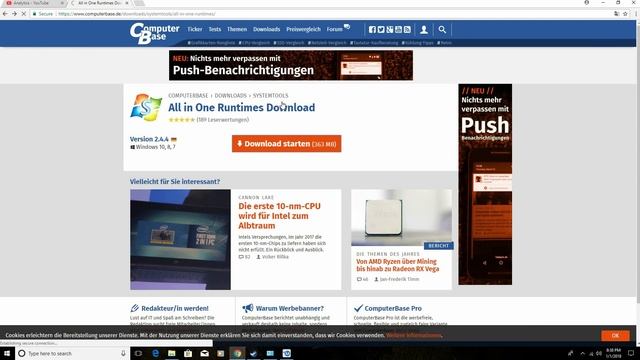Screen dimensions: 640x360
Task: Open a new browser tab
Action: (x=139, y=3)
